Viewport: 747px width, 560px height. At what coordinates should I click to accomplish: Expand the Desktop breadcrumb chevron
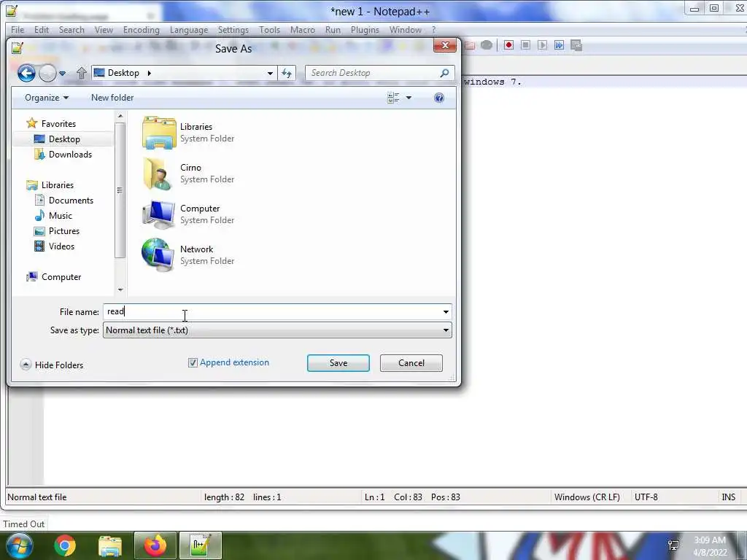[x=149, y=73]
